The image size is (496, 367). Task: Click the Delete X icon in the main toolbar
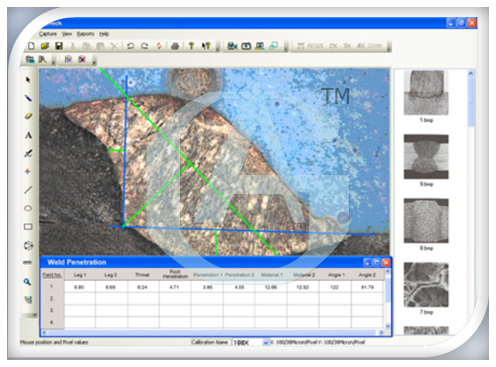click(x=114, y=46)
